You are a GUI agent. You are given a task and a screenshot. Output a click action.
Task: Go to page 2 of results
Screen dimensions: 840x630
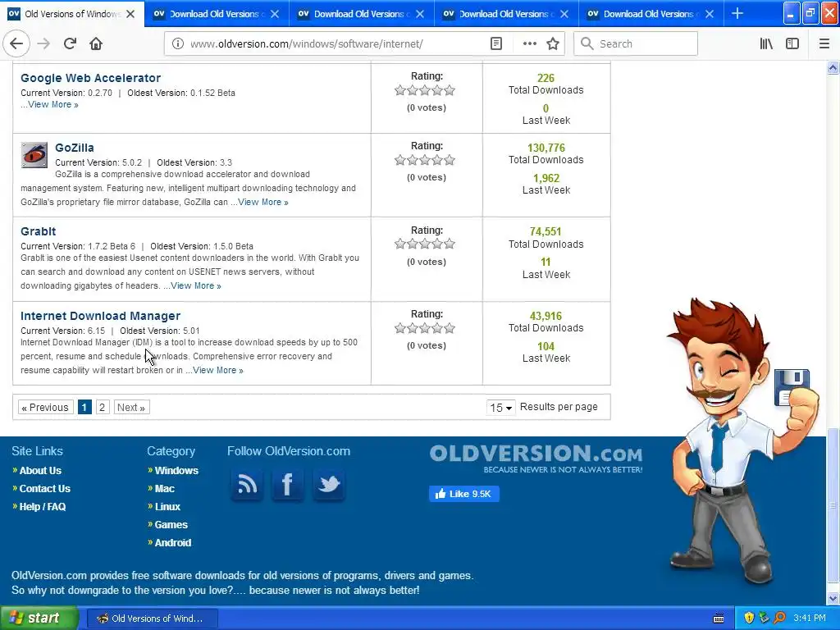click(103, 407)
